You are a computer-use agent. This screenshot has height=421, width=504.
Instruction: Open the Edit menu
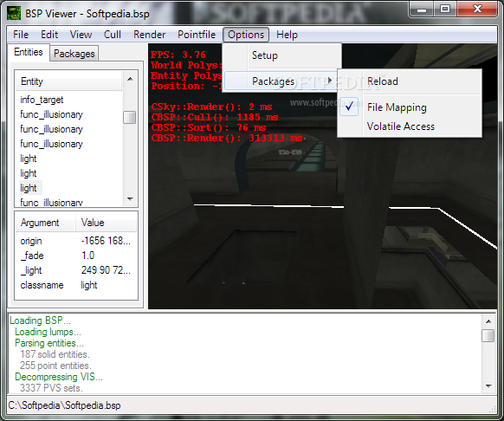tap(49, 35)
